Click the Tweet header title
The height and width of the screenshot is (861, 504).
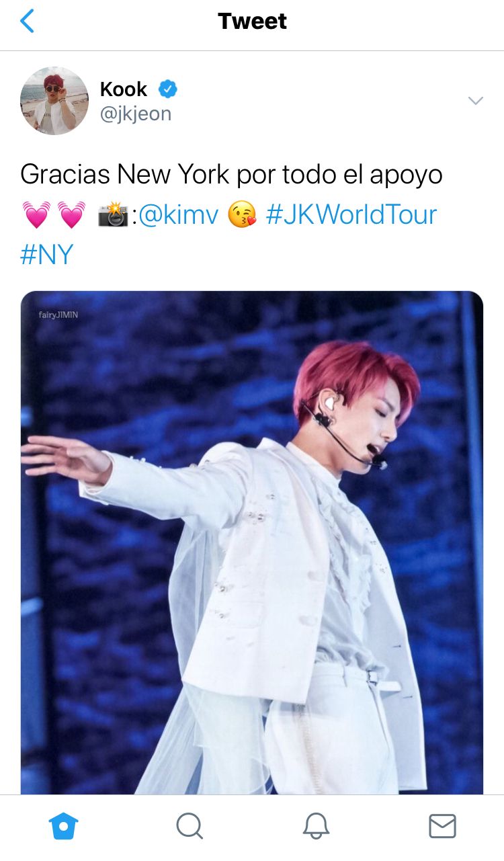[x=252, y=22]
